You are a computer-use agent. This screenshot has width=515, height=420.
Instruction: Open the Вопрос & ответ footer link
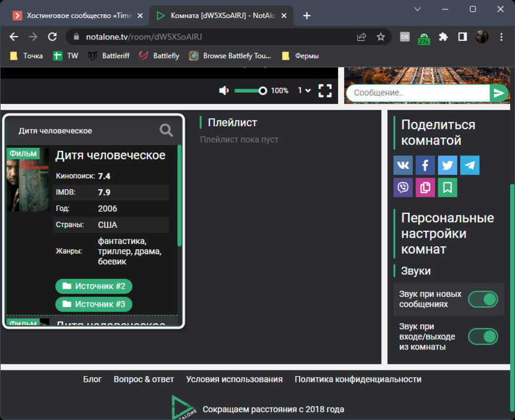[144, 379]
